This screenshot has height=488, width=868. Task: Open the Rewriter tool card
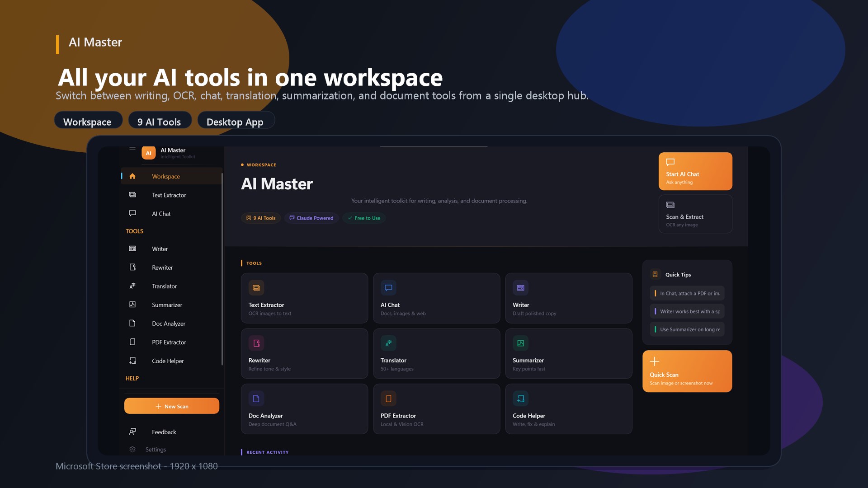tap(304, 353)
